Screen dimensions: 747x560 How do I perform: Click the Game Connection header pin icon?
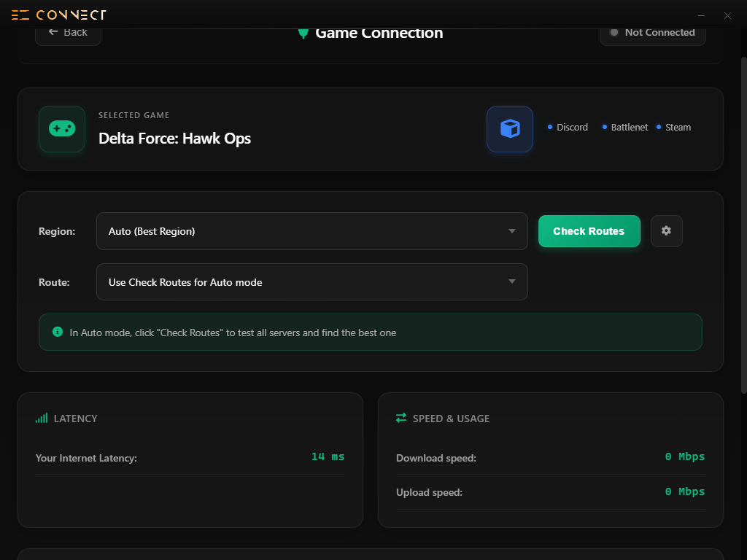pyautogui.click(x=303, y=34)
